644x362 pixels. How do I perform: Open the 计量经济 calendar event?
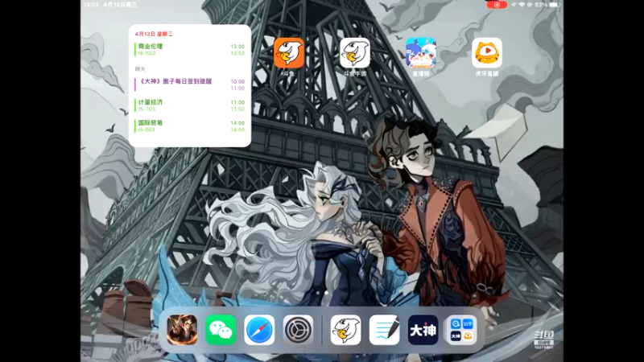190,105
